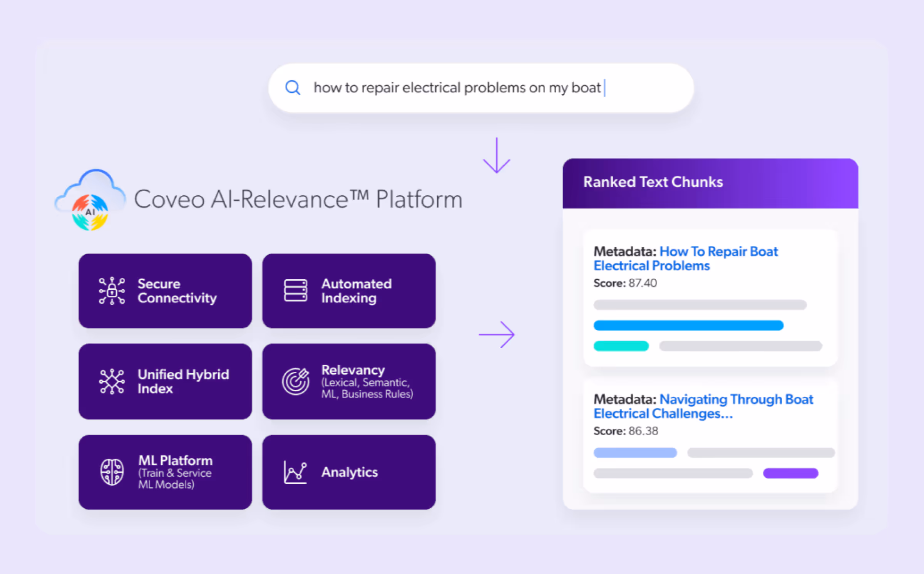This screenshot has width=924, height=574.
Task: Click the blue relevance bar under score 87.40
Action: pyautogui.click(x=688, y=326)
